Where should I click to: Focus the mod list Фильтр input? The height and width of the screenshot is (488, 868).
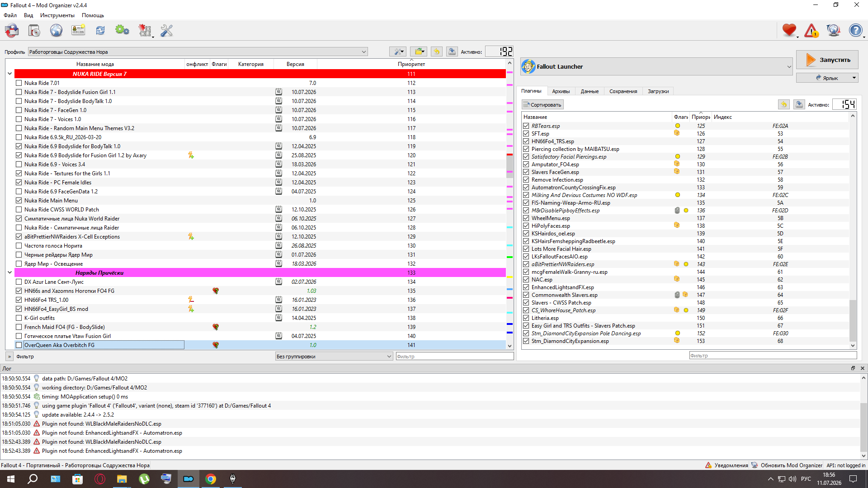point(455,356)
